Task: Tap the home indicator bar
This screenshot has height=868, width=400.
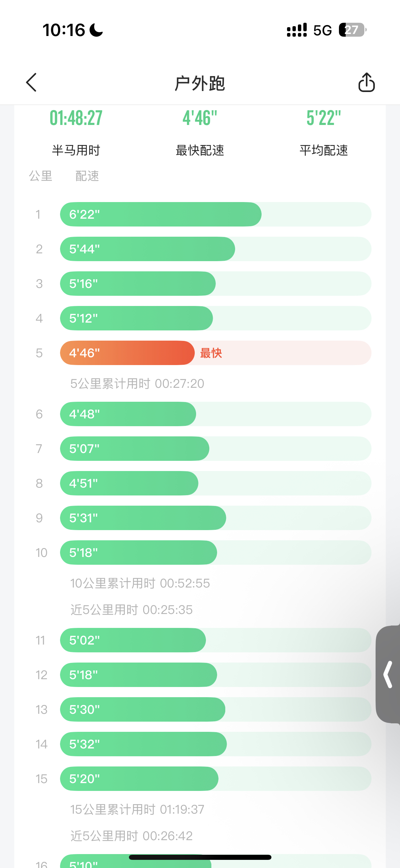Action: (200, 857)
